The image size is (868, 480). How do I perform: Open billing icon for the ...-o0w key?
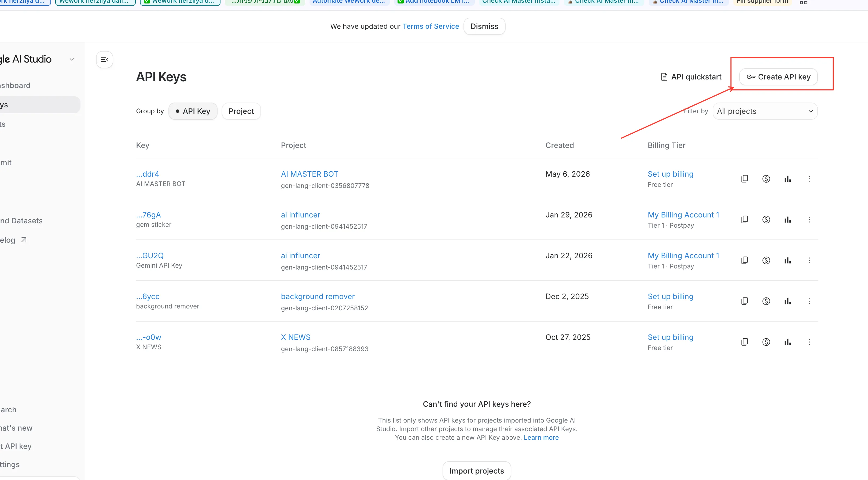pos(766,342)
